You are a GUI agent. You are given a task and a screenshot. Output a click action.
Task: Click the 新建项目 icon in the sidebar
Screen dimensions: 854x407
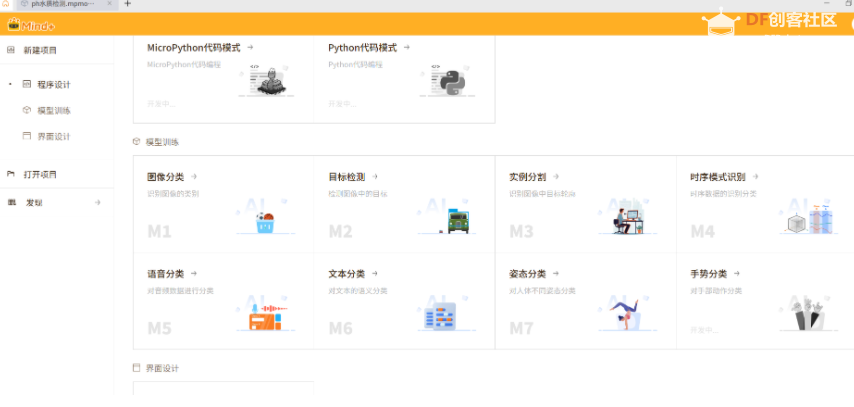pyautogui.click(x=10, y=50)
